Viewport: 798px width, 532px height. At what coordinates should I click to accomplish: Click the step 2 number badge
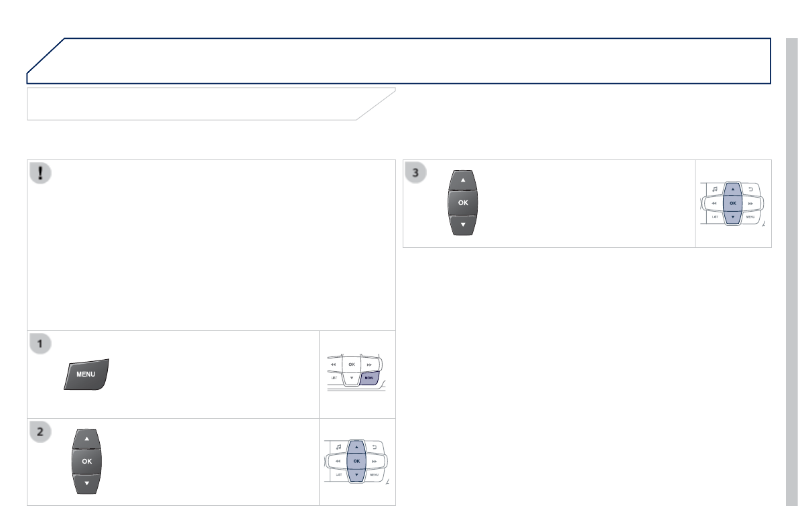(41, 431)
